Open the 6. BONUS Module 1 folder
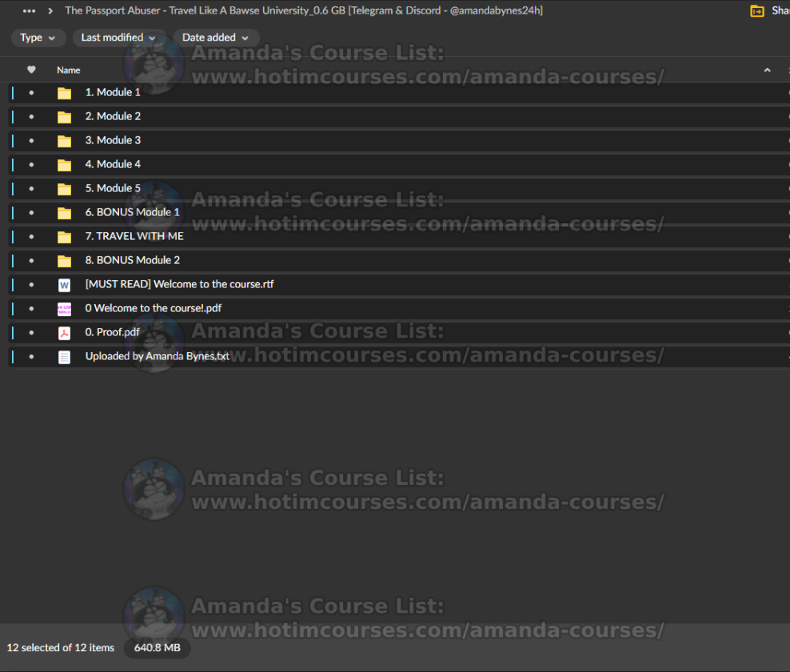Image resolution: width=790 pixels, height=672 pixels. point(132,212)
